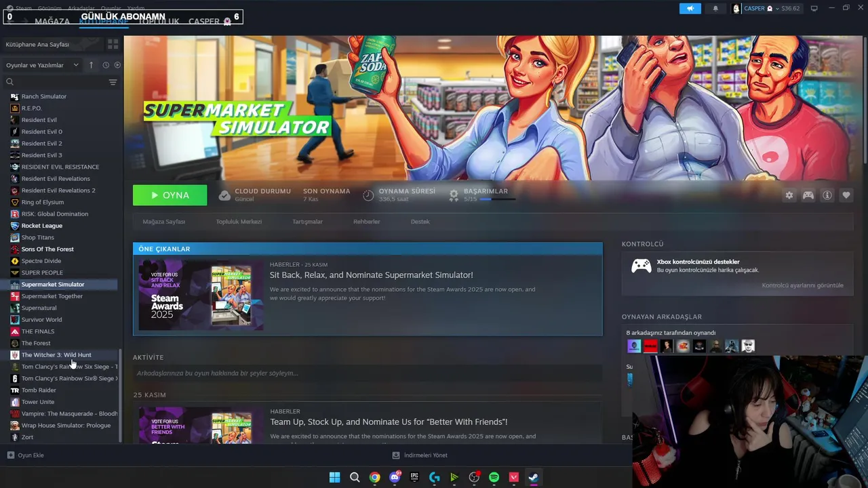
Task: Open Kontrolcü ayarlarını görüntüle link
Action: click(802, 285)
